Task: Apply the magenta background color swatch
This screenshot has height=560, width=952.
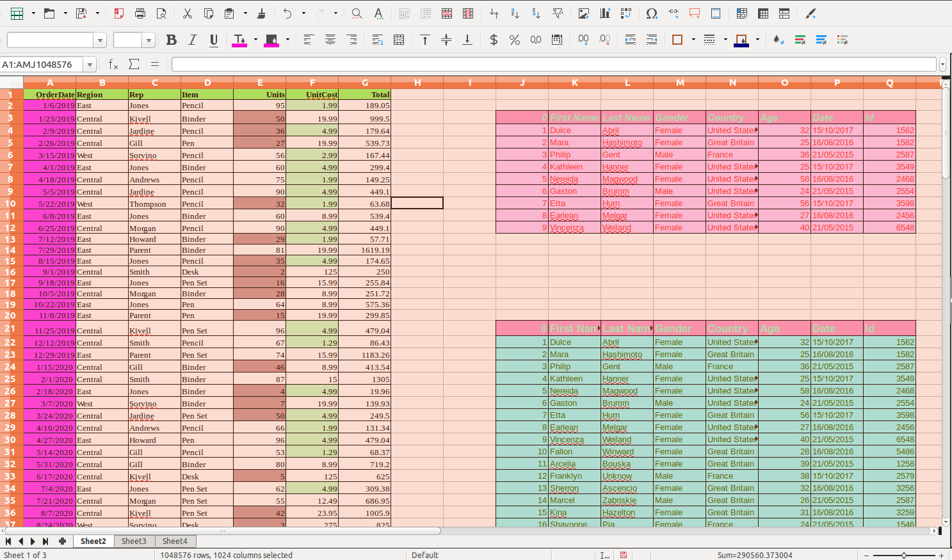Action: [271, 40]
